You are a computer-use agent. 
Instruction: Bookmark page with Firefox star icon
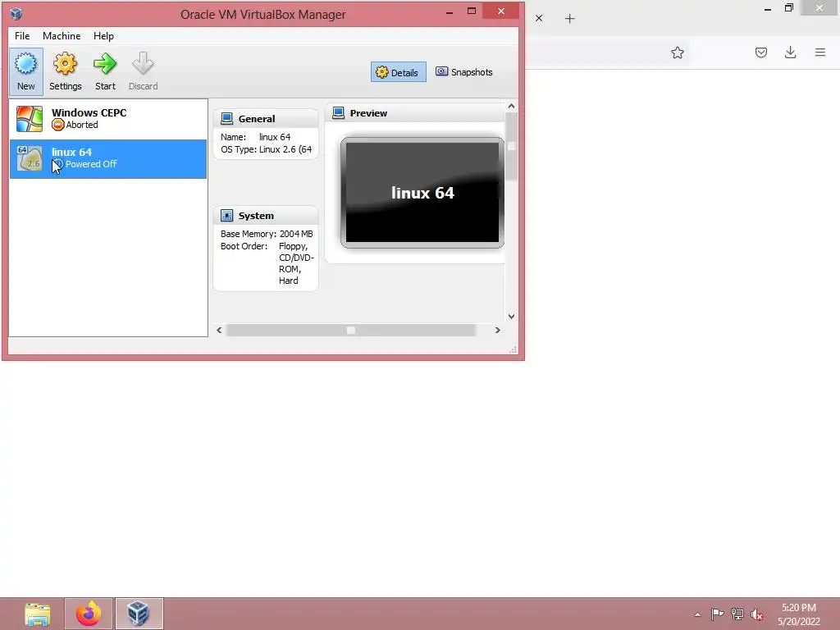[x=677, y=52]
